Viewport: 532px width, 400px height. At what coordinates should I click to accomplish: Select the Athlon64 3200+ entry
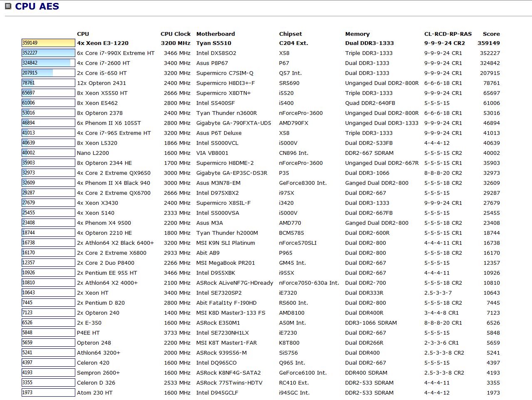click(99, 353)
